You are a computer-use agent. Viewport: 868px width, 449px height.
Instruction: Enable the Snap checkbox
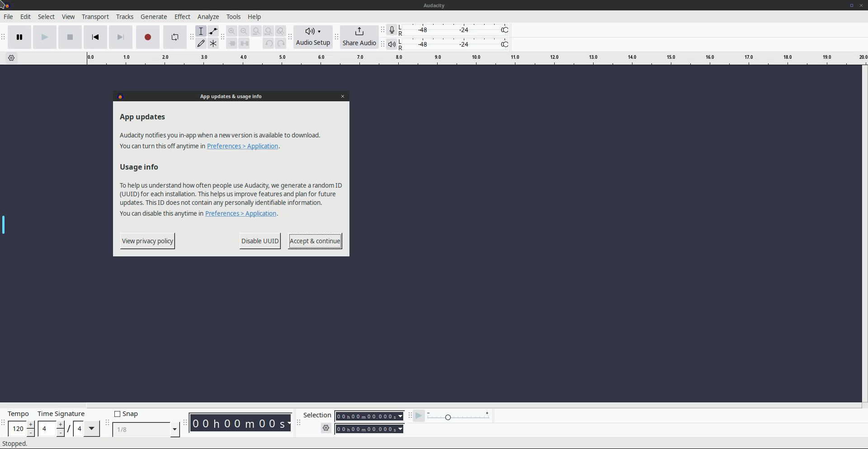118,414
